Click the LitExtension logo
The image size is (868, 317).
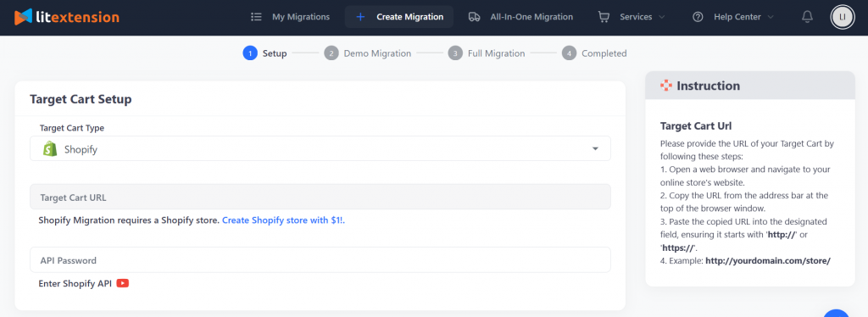pyautogui.click(x=66, y=17)
